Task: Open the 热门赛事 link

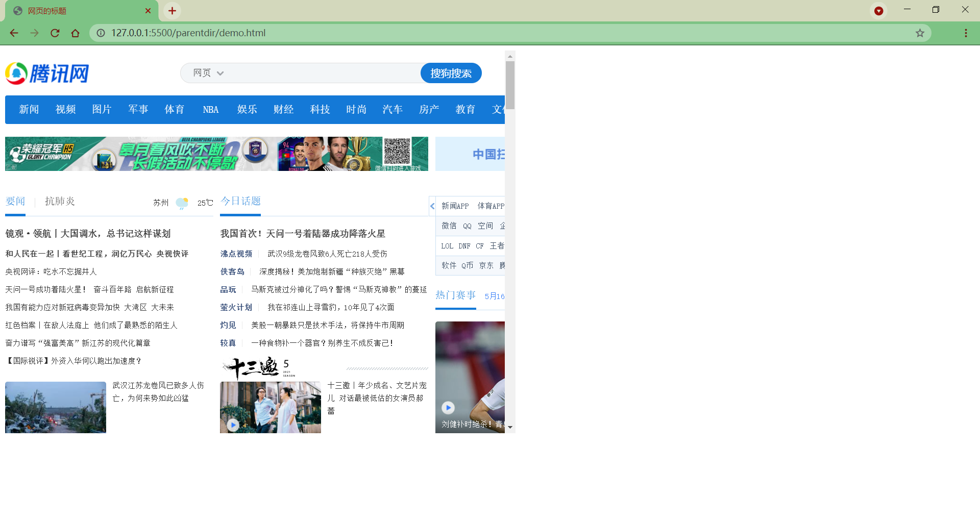Action: click(x=455, y=295)
